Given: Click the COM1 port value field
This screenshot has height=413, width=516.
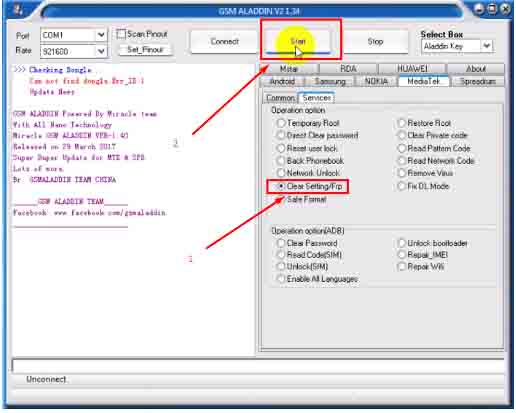Looking at the screenshot, I should coord(68,35).
